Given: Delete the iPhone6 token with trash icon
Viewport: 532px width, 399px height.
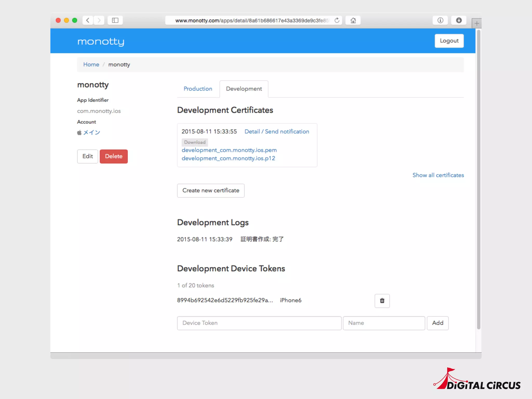Looking at the screenshot, I should click(382, 301).
